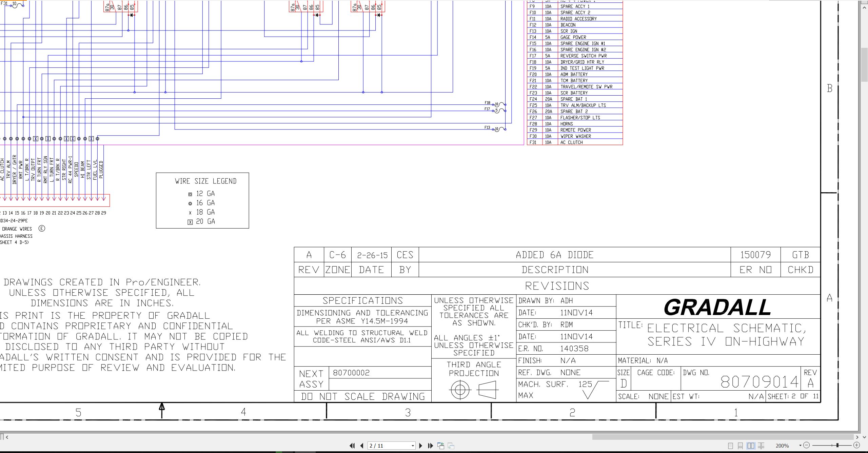Switch to facing pages layout
This screenshot has height=453, width=868.
(x=751, y=446)
